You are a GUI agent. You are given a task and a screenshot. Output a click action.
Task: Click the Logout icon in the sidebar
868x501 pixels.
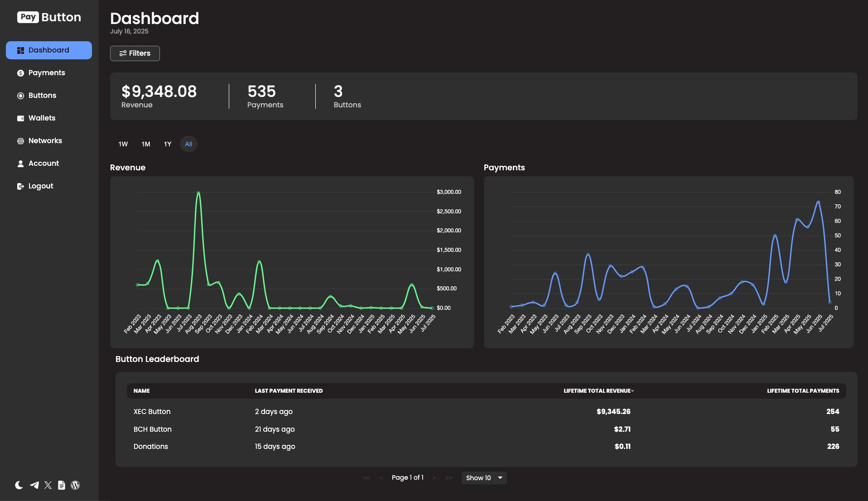click(x=21, y=186)
